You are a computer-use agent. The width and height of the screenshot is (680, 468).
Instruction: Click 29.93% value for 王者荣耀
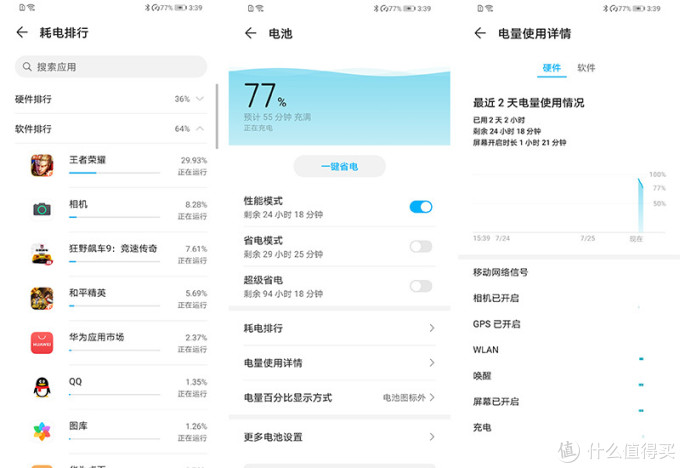tap(194, 160)
